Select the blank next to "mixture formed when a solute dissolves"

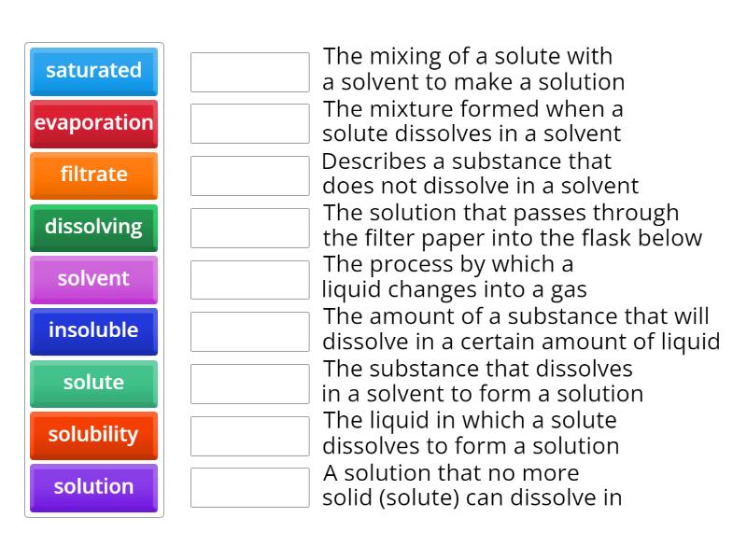point(248,121)
